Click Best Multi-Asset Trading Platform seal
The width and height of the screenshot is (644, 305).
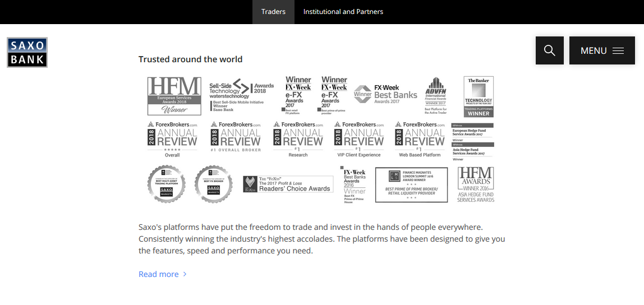coord(166,183)
